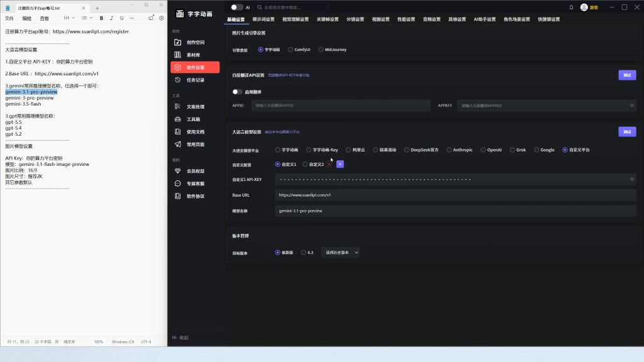
Task: Toggle bold in Notepad
Action: click(101, 18)
